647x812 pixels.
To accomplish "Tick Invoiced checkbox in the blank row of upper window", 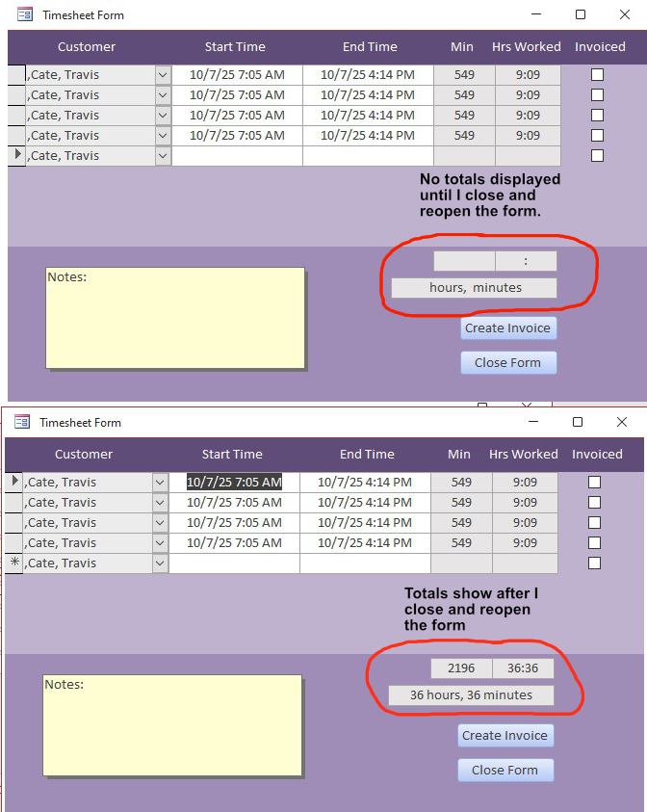I will [x=597, y=155].
